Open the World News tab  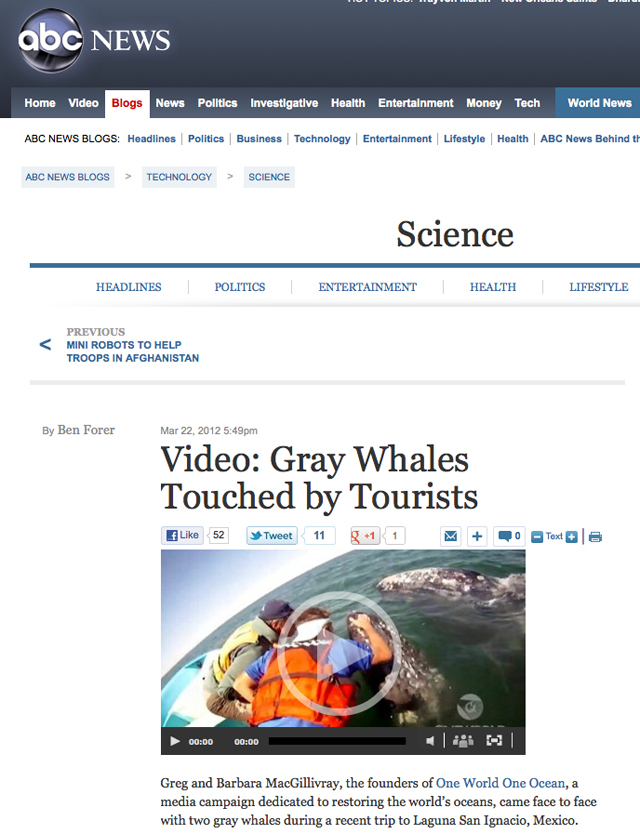coord(600,103)
